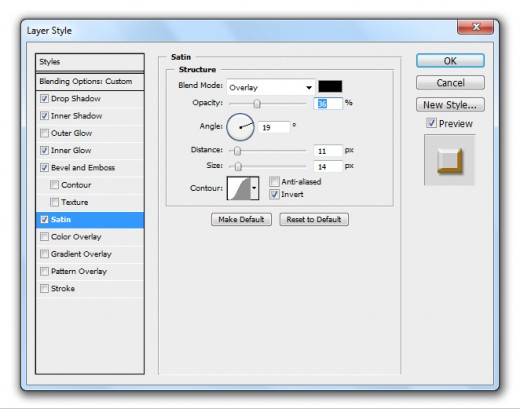Open the Gradient Overlay settings label
520x409 pixels.
coord(81,254)
